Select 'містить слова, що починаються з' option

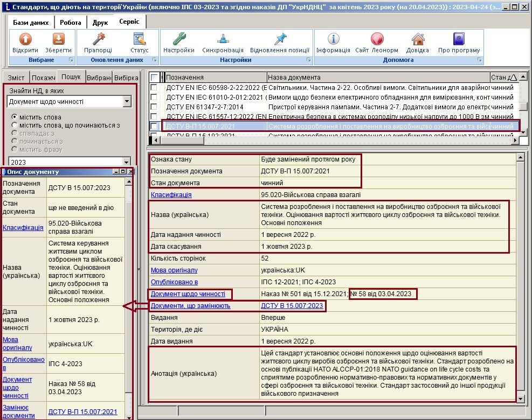(14, 125)
